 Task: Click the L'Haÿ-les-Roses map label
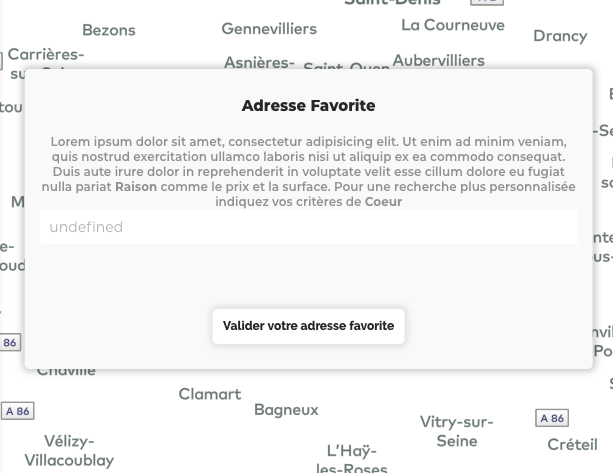(351, 459)
